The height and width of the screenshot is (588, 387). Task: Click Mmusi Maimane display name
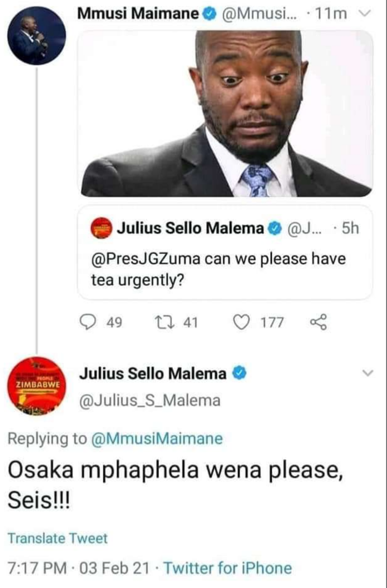click(138, 14)
